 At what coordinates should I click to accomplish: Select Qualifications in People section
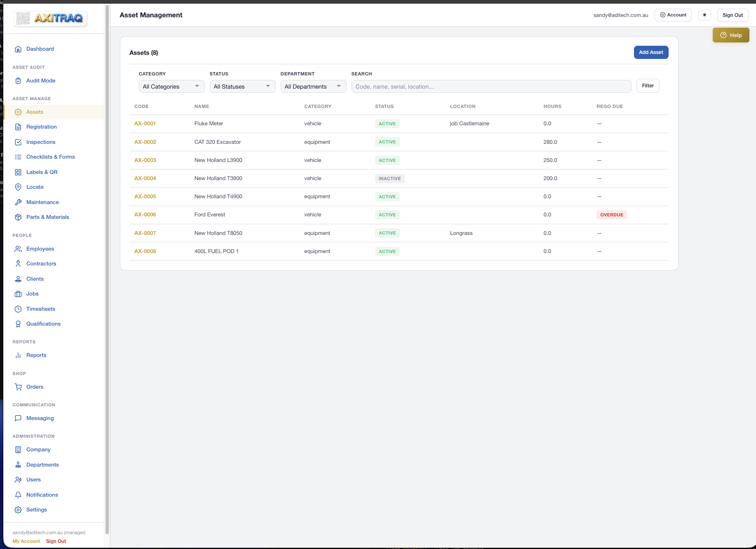[43, 324]
